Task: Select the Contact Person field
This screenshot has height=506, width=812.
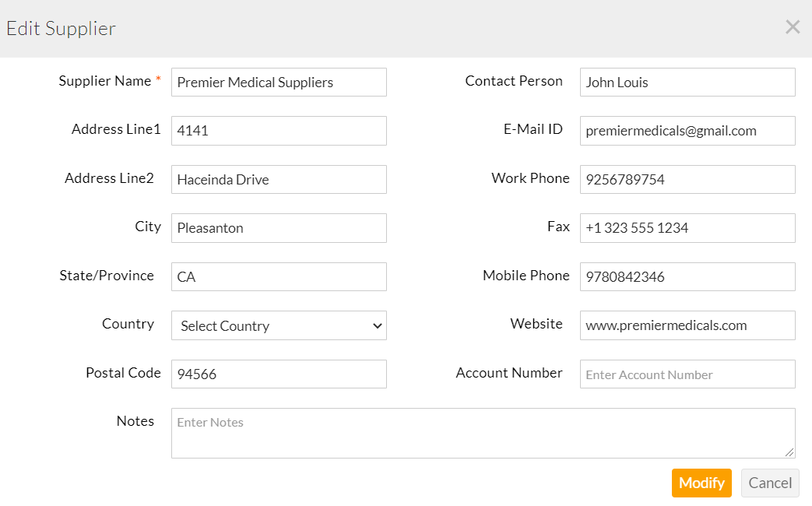Action: pos(687,82)
